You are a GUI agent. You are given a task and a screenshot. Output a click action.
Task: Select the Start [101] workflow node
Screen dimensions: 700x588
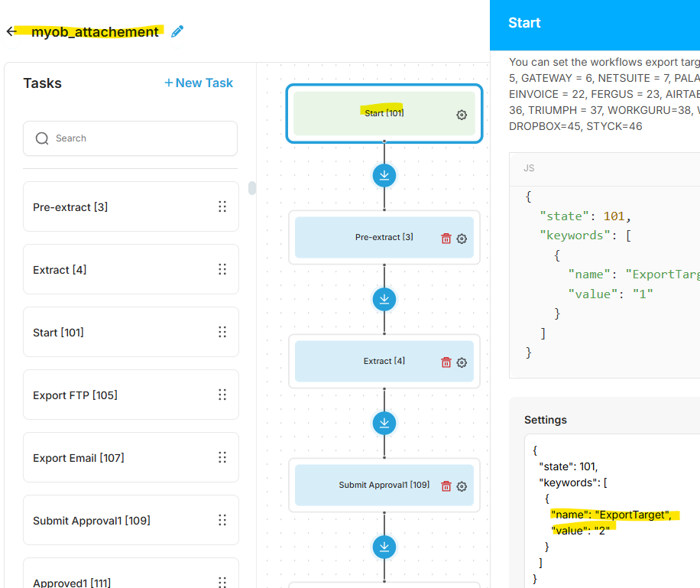click(384, 113)
